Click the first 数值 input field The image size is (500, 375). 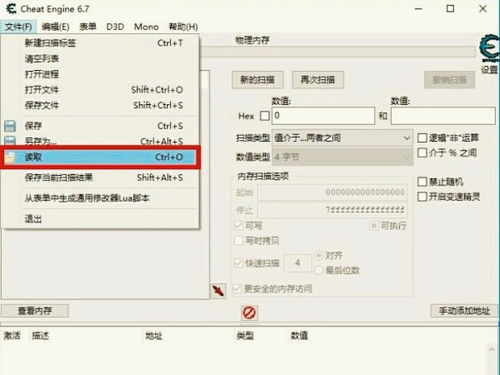coord(323,116)
